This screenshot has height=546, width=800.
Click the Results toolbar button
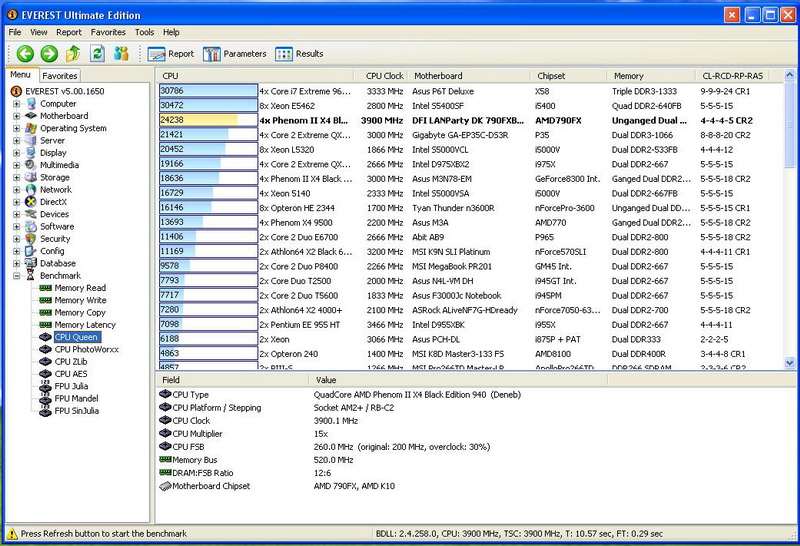299,54
